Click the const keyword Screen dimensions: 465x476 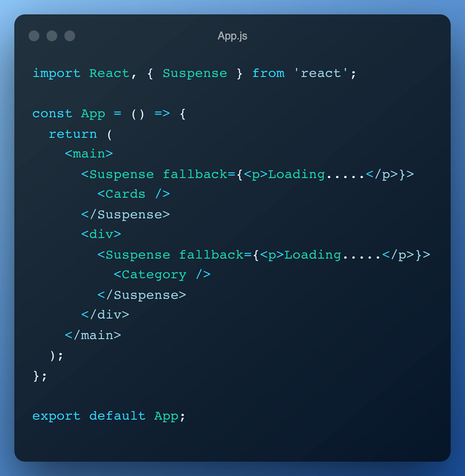click(x=52, y=114)
